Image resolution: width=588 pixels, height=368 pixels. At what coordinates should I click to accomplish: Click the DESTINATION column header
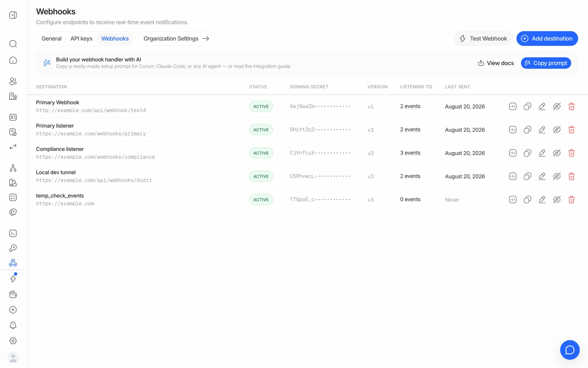(x=51, y=87)
